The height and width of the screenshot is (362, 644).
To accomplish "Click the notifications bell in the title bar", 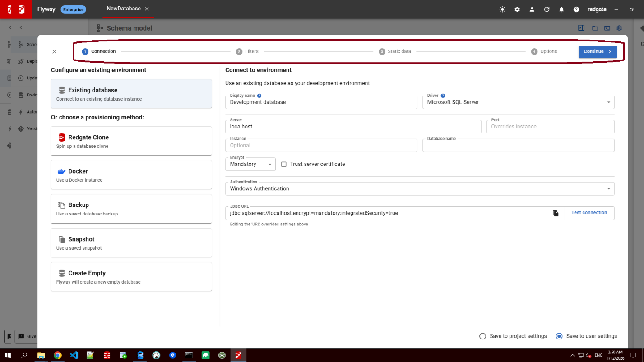I will [561, 9].
